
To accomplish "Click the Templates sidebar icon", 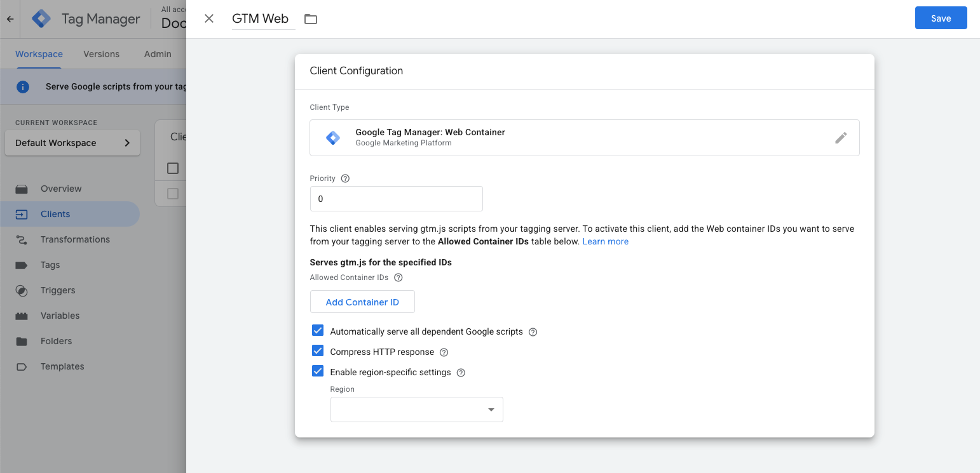I will click(22, 366).
